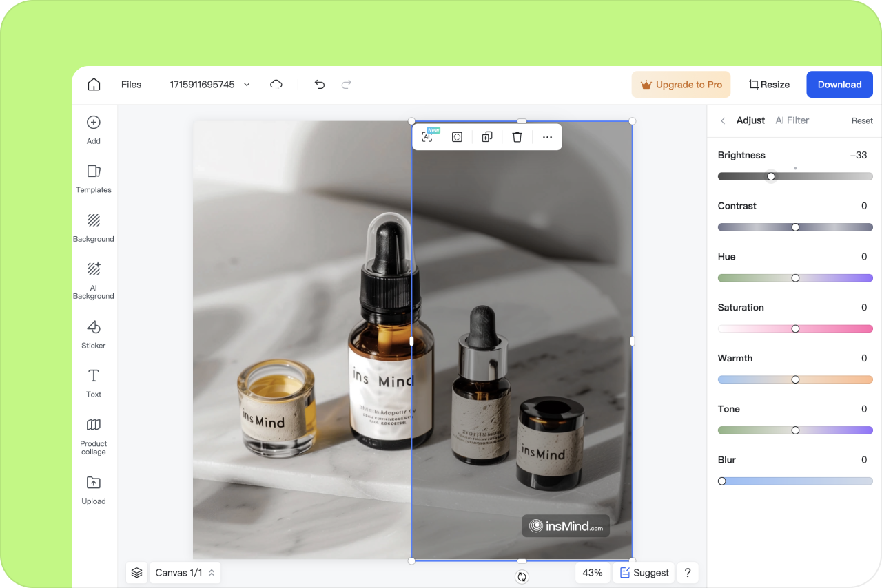Open the layers panel icon
The image size is (882, 588).
(x=136, y=572)
